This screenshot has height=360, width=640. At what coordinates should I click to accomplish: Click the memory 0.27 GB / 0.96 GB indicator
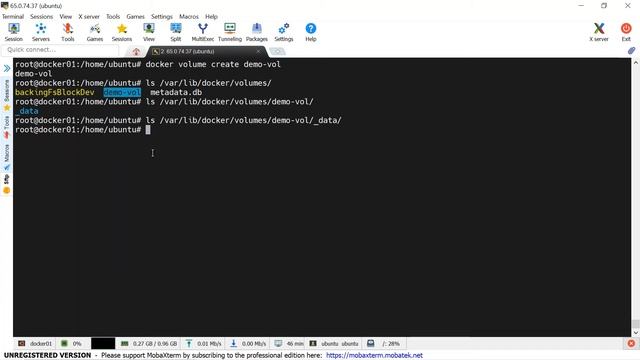(149, 344)
